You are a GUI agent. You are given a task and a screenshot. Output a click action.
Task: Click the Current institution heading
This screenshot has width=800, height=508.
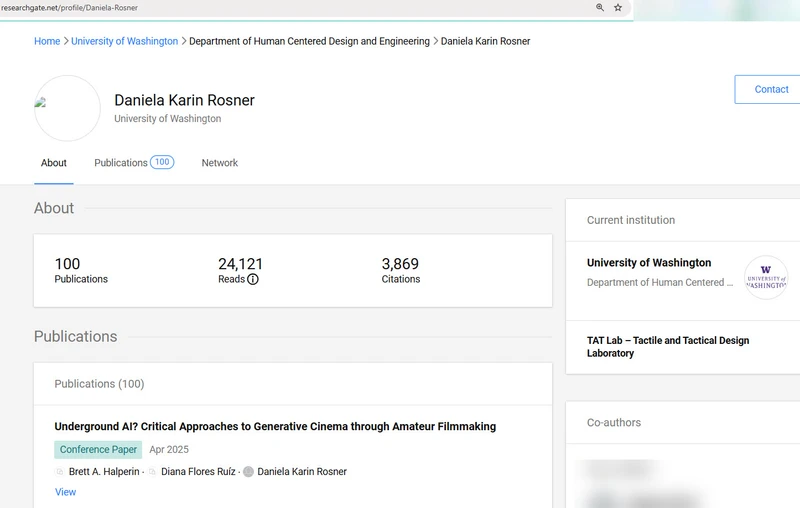point(631,220)
